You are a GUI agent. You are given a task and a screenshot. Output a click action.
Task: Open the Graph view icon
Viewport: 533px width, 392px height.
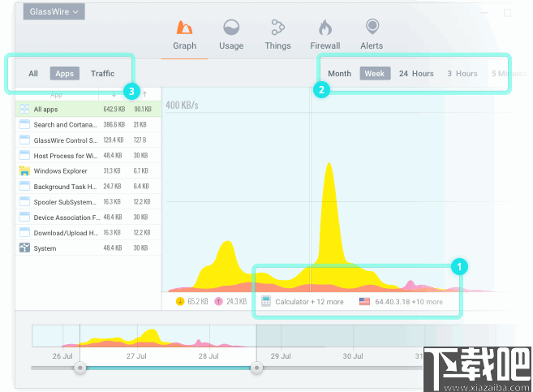[x=184, y=28]
